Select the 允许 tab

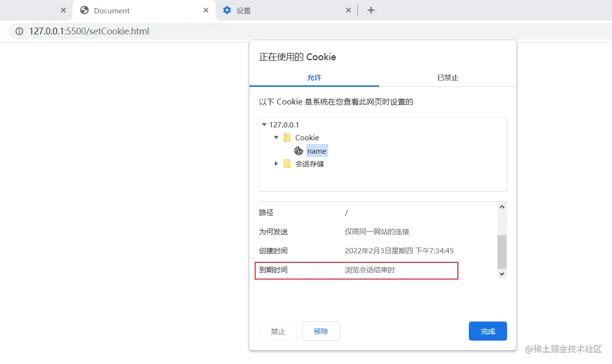tap(314, 77)
